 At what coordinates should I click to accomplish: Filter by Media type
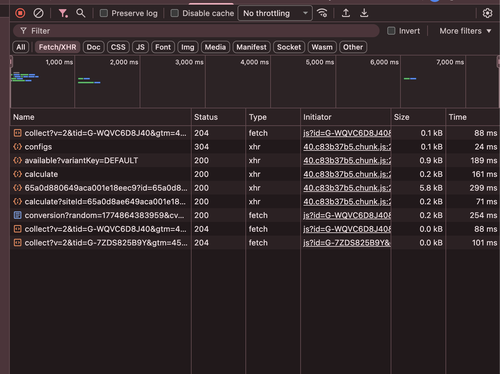215,47
